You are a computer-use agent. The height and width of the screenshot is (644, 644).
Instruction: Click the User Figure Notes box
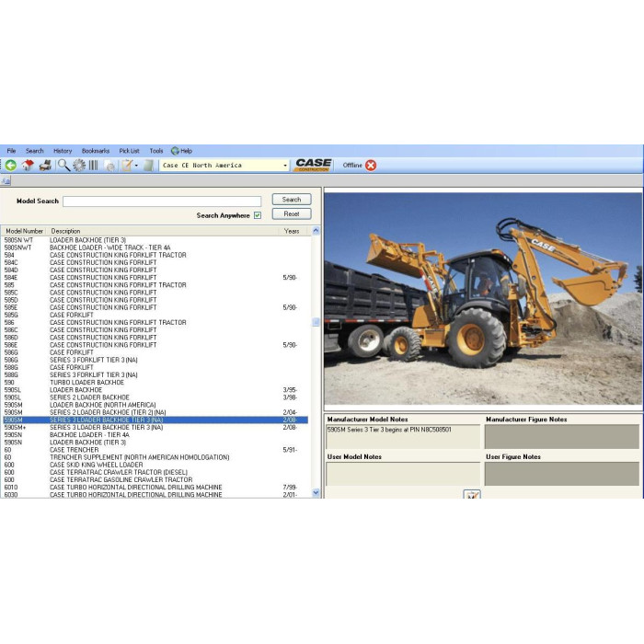pyautogui.click(x=562, y=474)
